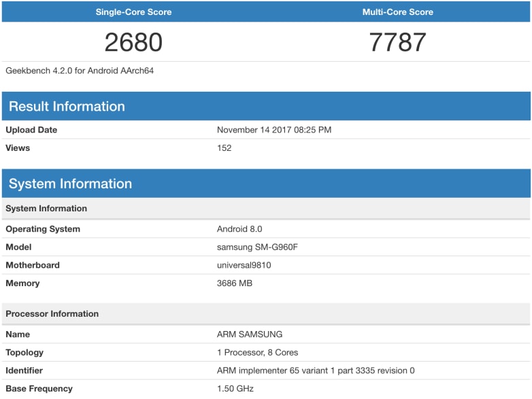
Task: Click the gray System Information subheader
Action: tap(266, 208)
